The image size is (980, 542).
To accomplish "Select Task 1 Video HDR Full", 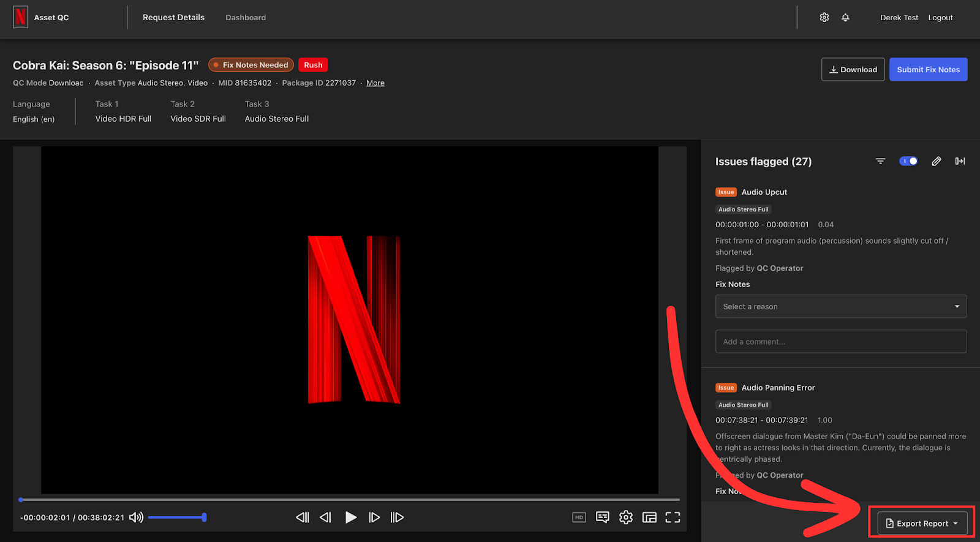I will pos(123,119).
